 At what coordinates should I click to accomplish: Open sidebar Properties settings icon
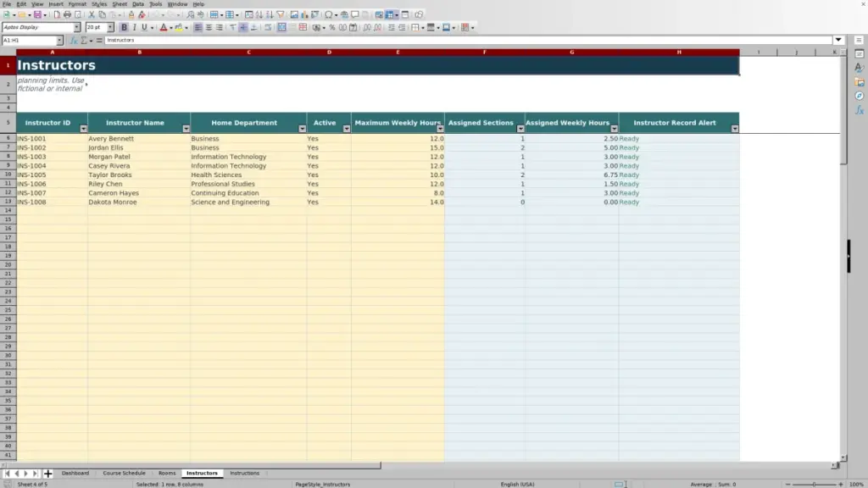[860, 54]
